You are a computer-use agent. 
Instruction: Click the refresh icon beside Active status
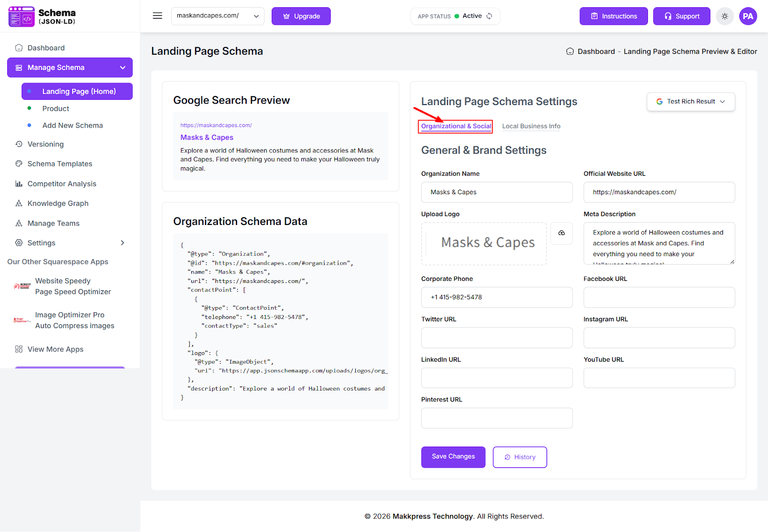pos(489,16)
